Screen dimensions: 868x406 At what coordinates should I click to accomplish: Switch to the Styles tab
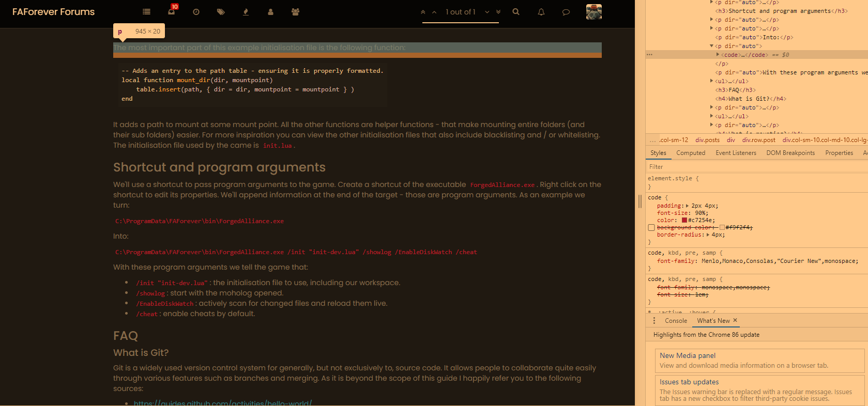658,153
